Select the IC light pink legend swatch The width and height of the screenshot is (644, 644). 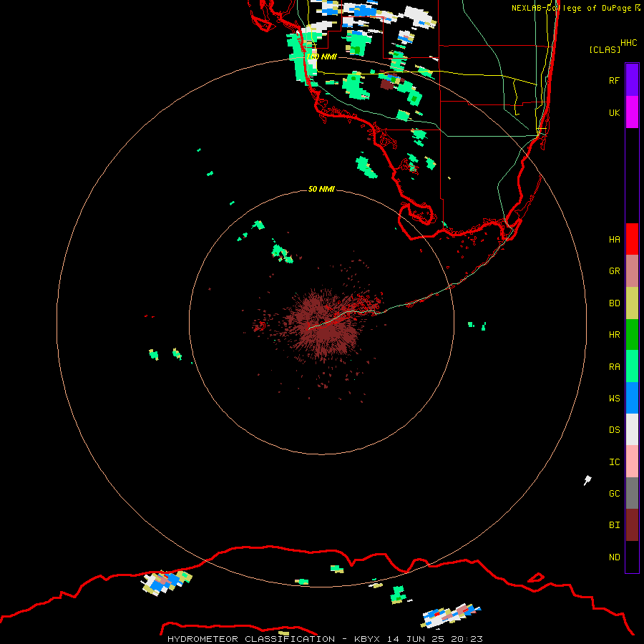pyautogui.click(x=632, y=462)
